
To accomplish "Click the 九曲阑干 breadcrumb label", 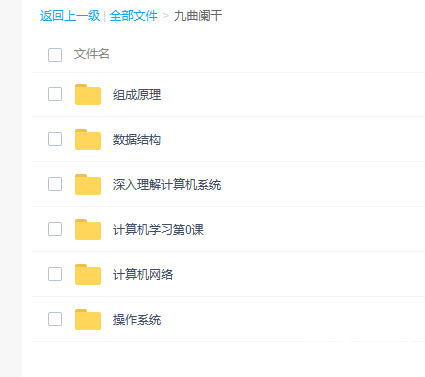I will (x=198, y=16).
